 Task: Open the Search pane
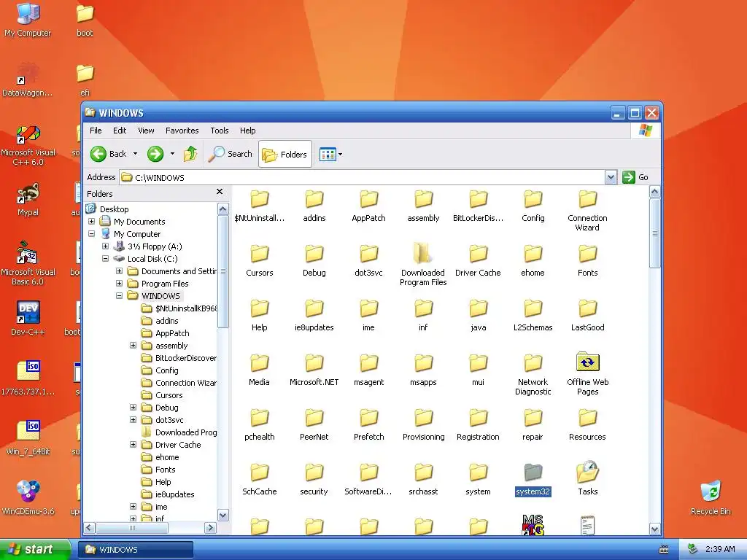[x=231, y=154]
